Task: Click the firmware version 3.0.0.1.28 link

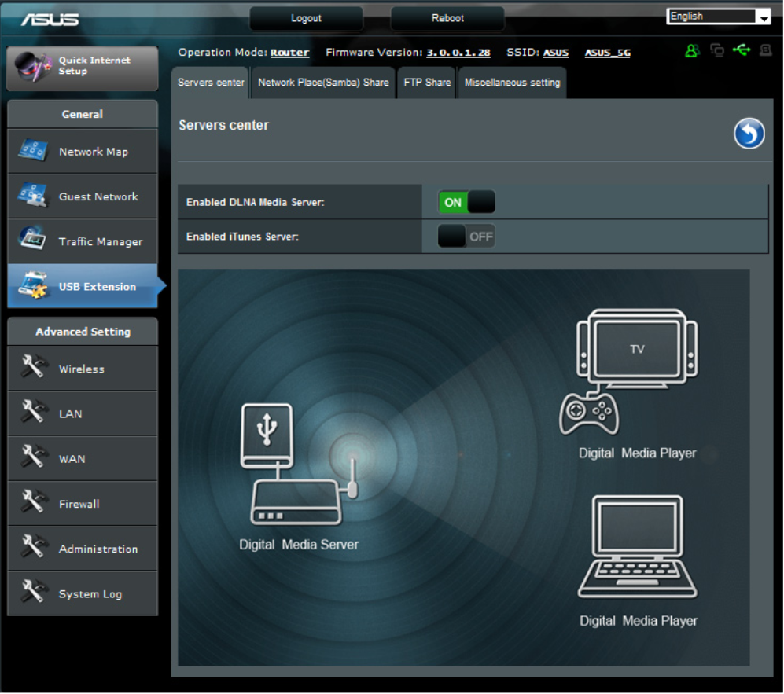Action: (458, 53)
